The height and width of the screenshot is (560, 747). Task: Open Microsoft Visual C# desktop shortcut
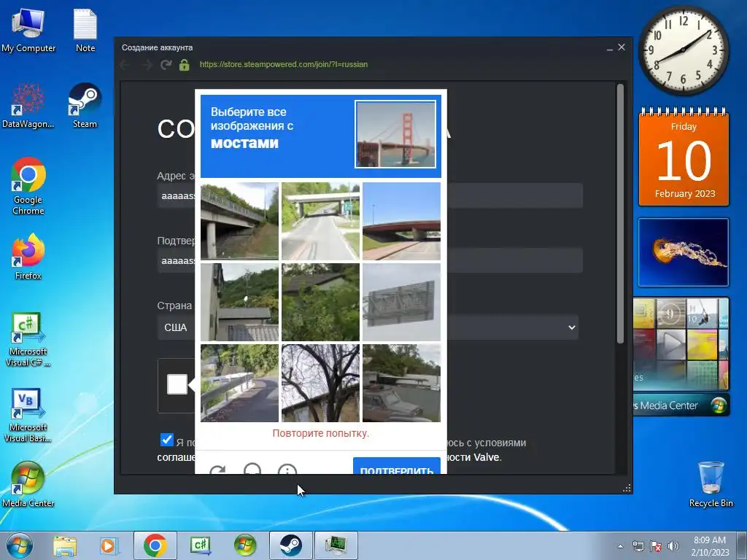28,340
